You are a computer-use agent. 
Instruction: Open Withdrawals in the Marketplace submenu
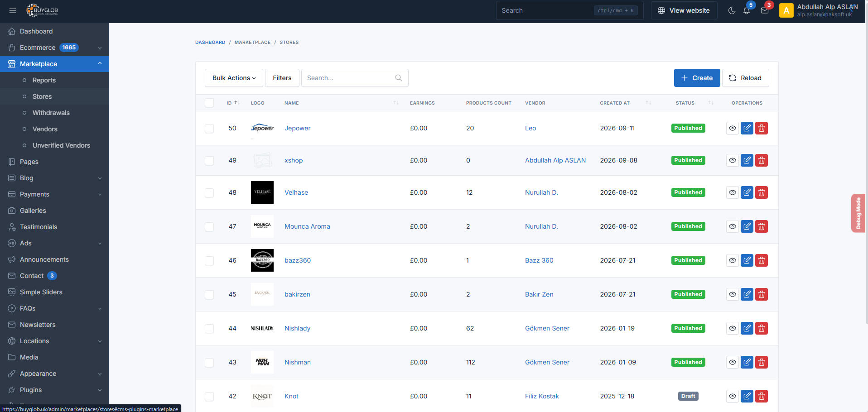(x=51, y=113)
